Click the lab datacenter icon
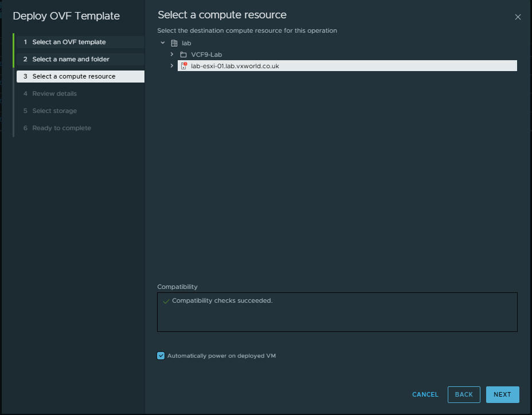Image resolution: width=532 pixels, height=415 pixels. [174, 43]
